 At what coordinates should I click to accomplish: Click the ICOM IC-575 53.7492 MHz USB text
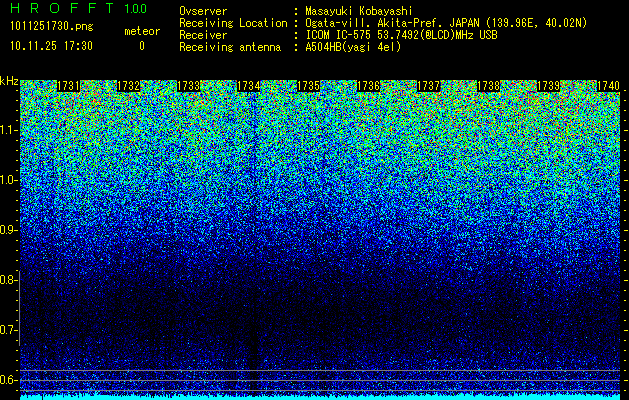pyautogui.click(x=401, y=35)
